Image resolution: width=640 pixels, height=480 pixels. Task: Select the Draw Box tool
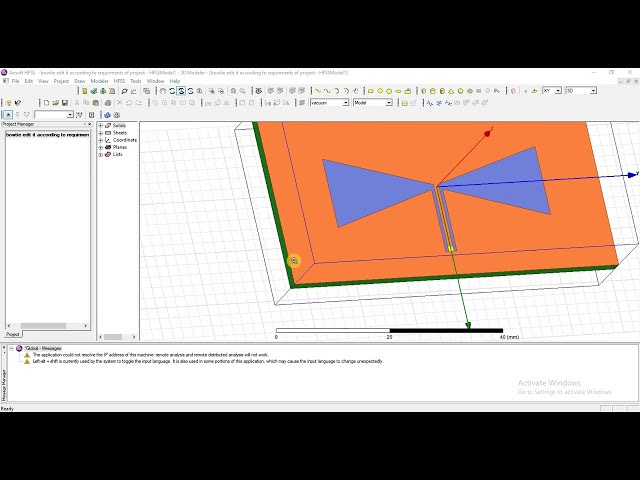423,91
